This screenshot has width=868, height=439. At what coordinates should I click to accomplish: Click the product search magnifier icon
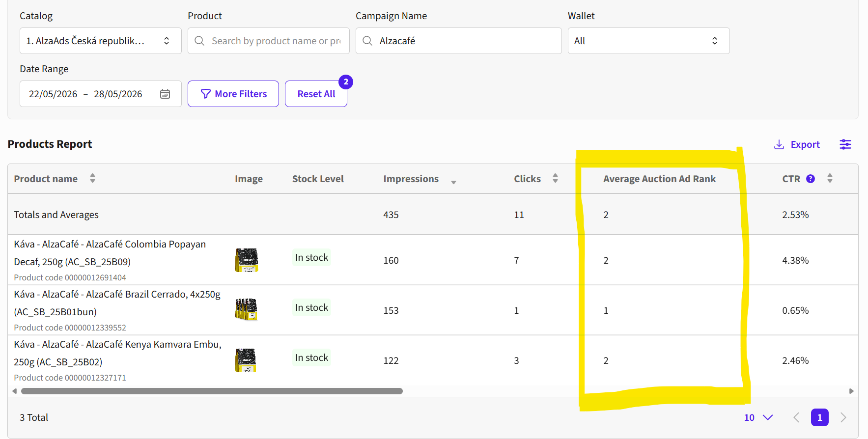click(199, 41)
